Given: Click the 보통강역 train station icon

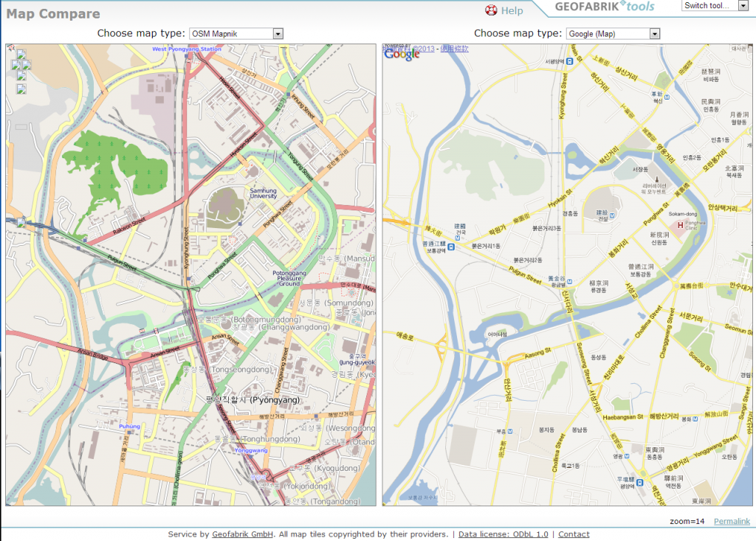Looking at the screenshot, I should (x=451, y=247).
